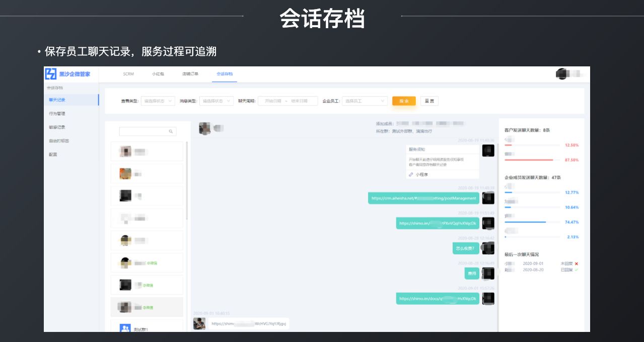Click the 结束日期 date field
This screenshot has width=644, height=342.
[299, 101]
